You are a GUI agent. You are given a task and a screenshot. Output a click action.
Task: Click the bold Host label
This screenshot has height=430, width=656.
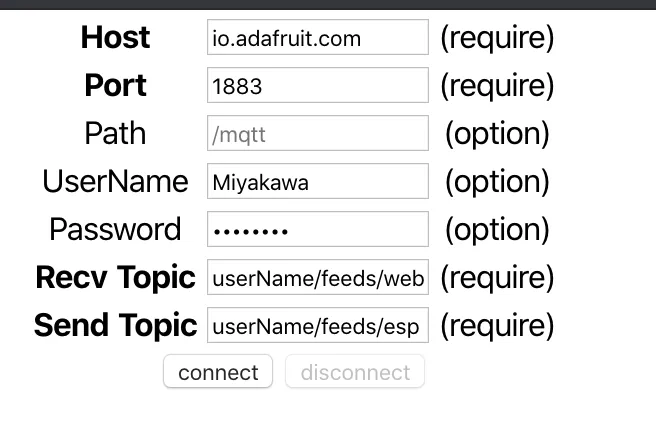click(x=115, y=38)
